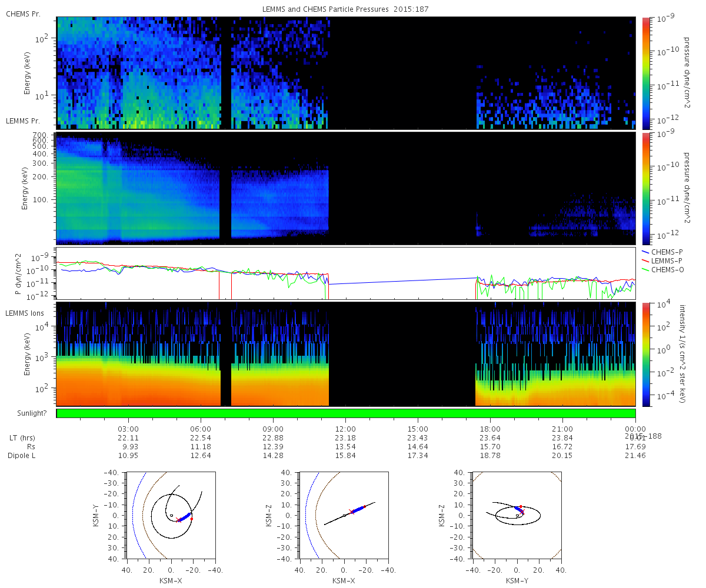The width and height of the screenshot is (706, 588).
Task: Click the CHEMS energy spectrogram panel
Action: 346,73
